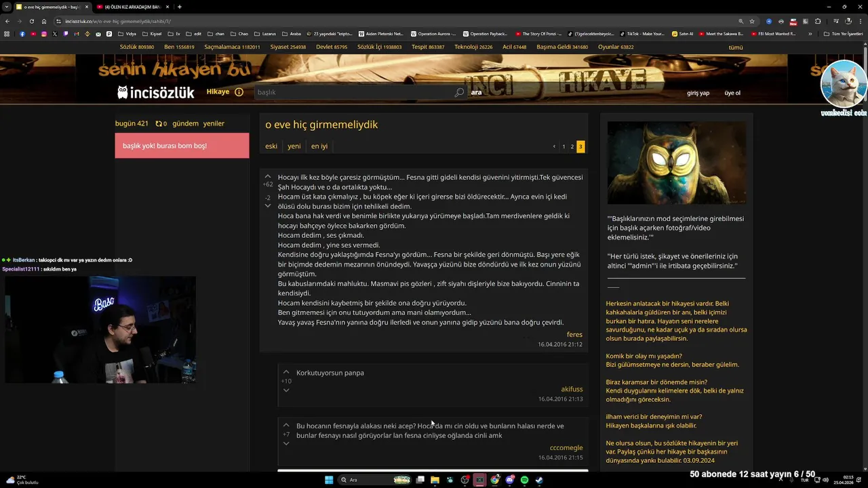868x488 pixels.
Task: Open the Başıma Geldi channel
Action: click(x=562, y=47)
